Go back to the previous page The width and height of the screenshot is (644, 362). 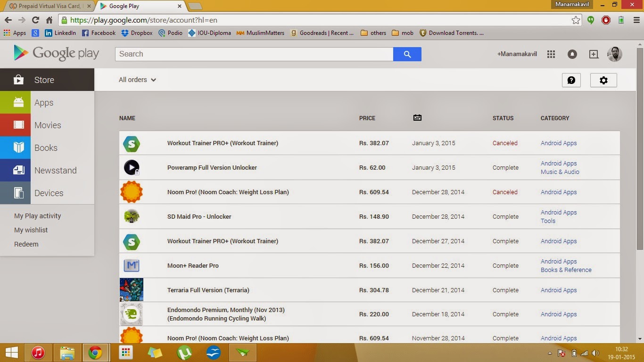8,20
